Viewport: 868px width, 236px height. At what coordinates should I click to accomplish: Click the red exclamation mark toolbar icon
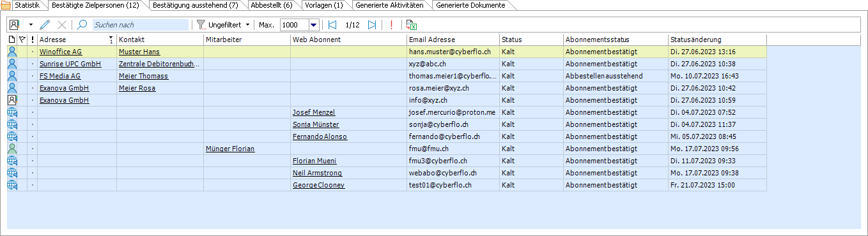391,25
